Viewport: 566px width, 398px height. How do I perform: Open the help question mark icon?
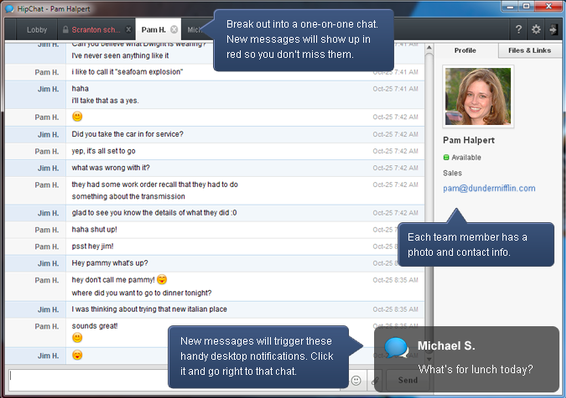pos(518,29)
